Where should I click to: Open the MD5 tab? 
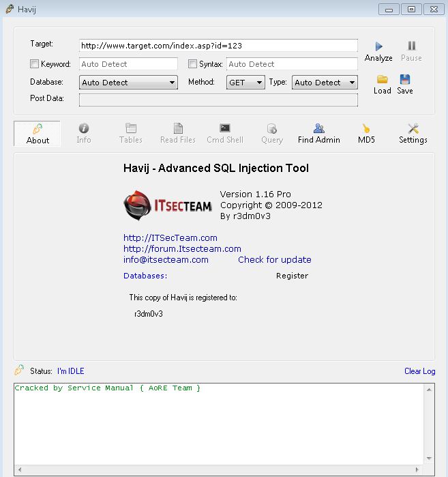[366, 134]
